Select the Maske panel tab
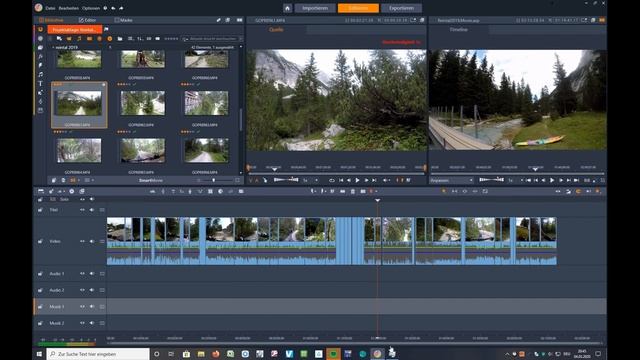Viewport: 640px width, 360px height. [x=123, y=20]
